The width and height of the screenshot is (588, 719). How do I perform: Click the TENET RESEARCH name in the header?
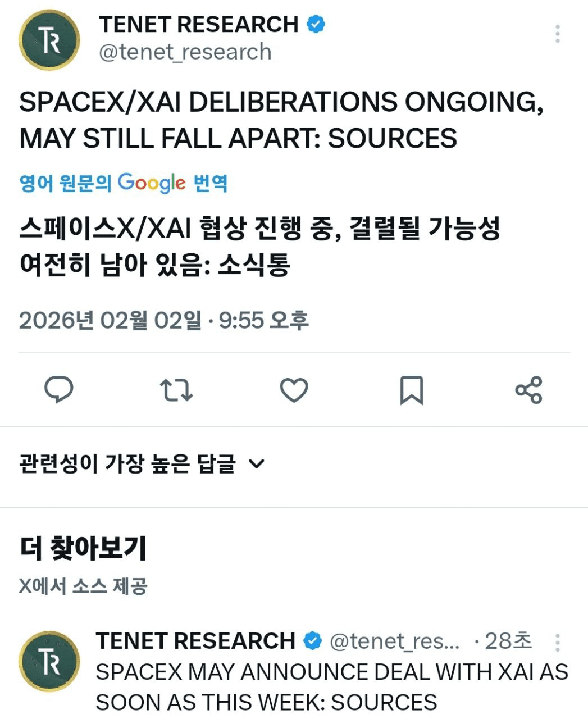point(199,24)
